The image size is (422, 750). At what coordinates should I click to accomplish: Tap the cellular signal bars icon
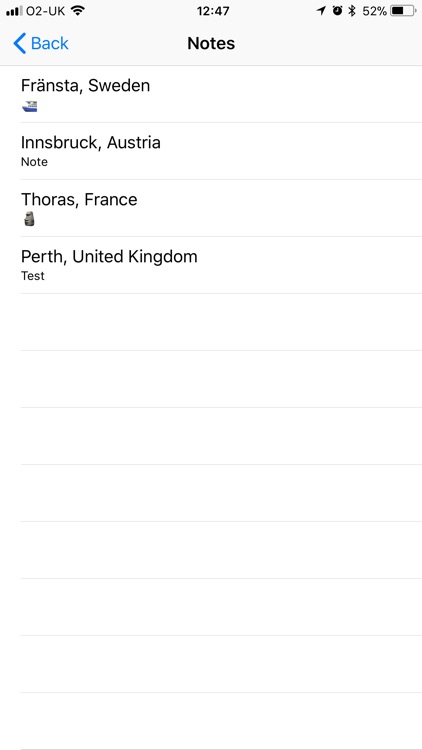(14, 11)
